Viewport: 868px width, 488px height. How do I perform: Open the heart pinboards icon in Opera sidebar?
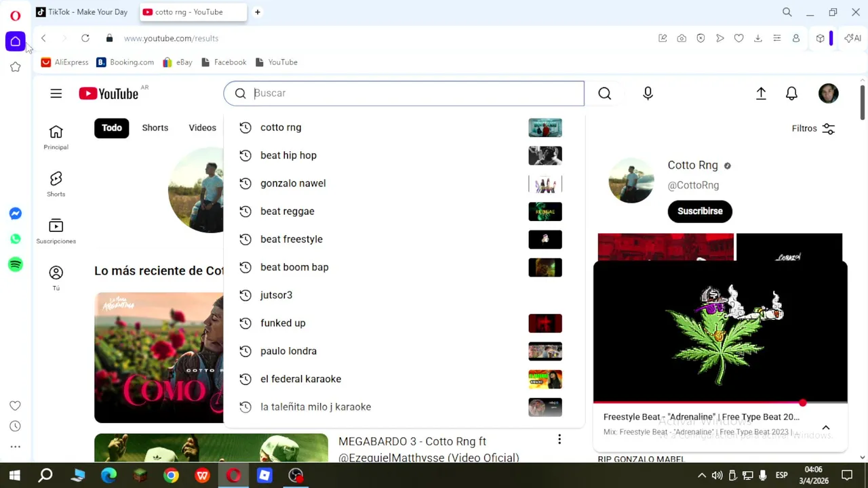coord(15,405)
